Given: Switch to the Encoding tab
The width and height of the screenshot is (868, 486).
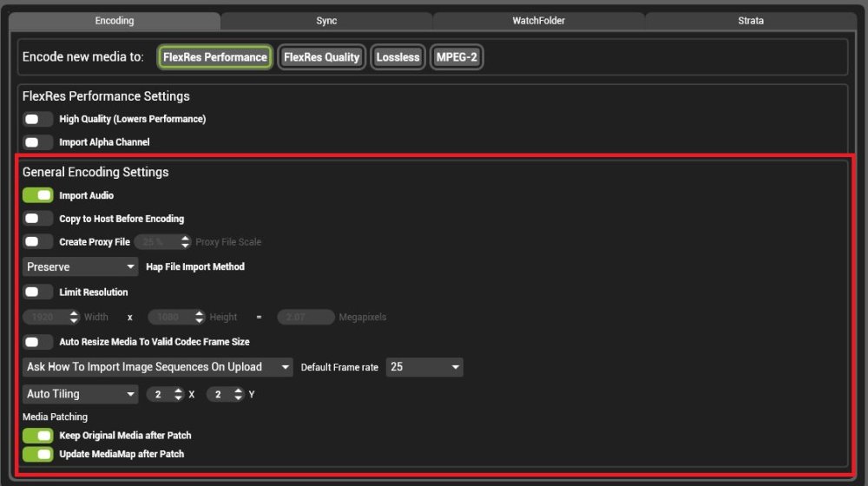Looking at the screenshot, I should point(114,21).
